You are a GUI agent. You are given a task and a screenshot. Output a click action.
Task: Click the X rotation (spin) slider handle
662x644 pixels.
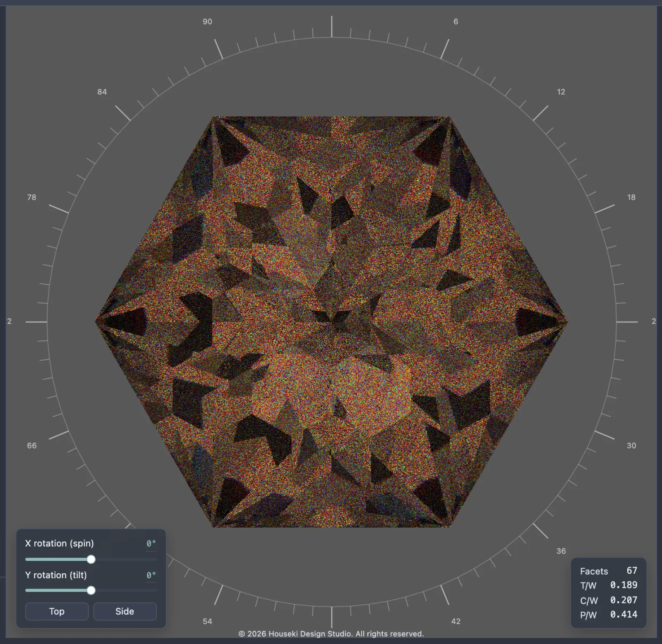[x=91, y=559]
